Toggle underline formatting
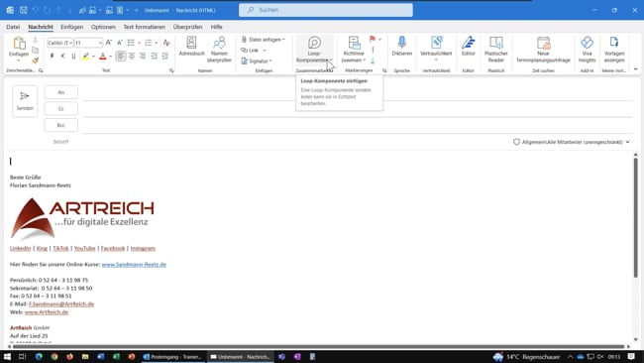 pyautogui.click(x=73, y=56)
